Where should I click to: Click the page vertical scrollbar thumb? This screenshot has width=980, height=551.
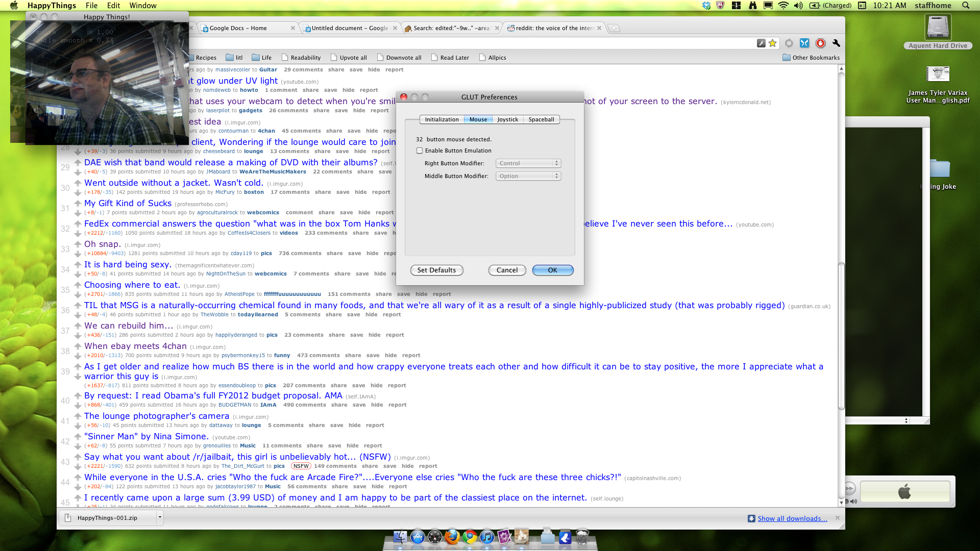[x=841, y=337]
